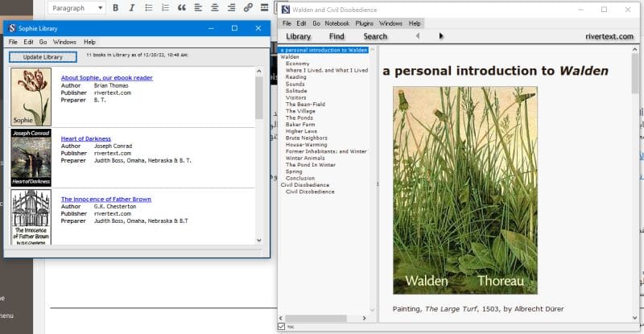Screen dimensions: 644x334
Task: Go to next page arrow
Action: [441, 36]
